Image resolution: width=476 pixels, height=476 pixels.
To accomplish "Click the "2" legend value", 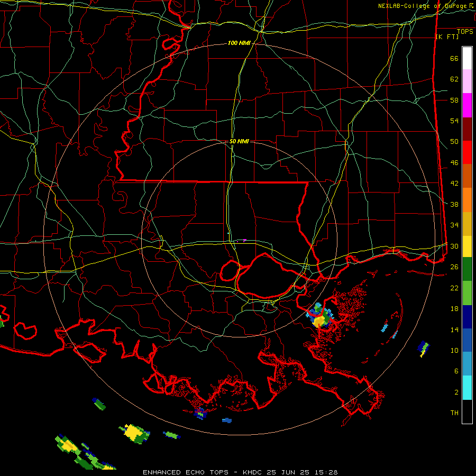I will (x=456, y=392).
